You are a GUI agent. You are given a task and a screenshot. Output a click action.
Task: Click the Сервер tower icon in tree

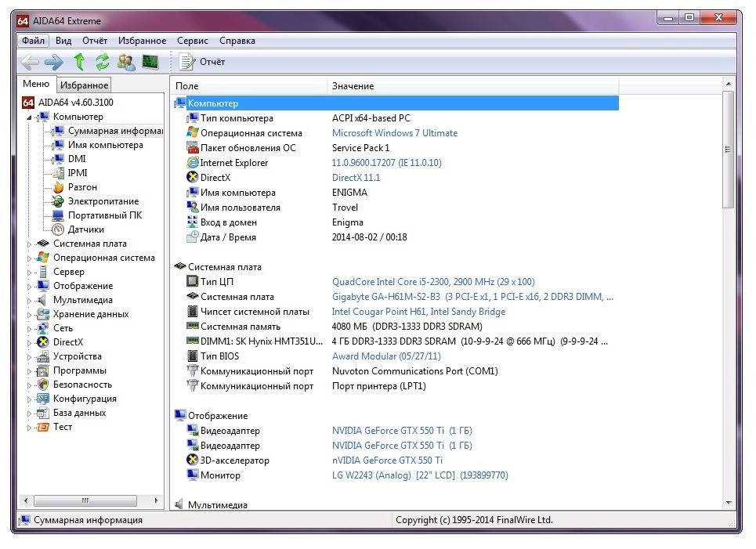click(x=43, y=271)
